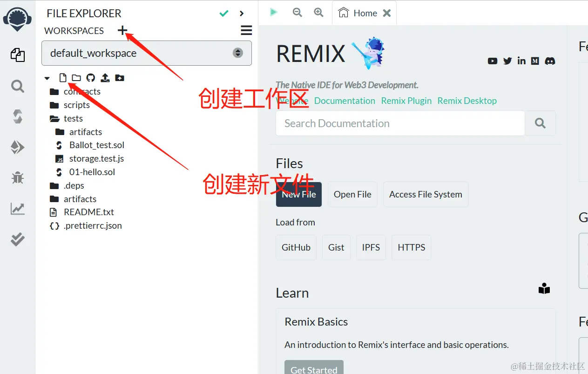Viewport: 588px width, 374px height.
Task: Open the File Explorer hamburger menu
Action: (x=246, y=30)
